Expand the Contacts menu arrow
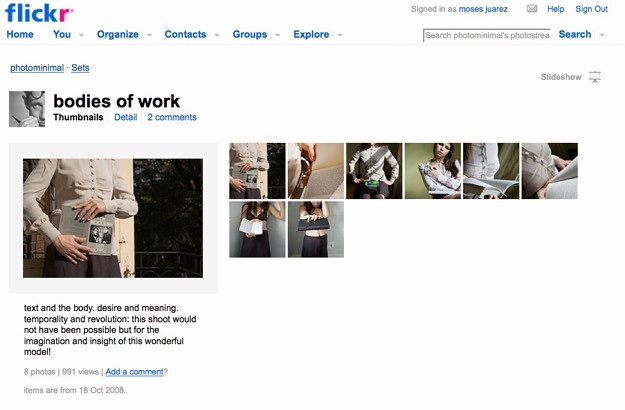This screenshot has width=625, height=410. point(217,35)
